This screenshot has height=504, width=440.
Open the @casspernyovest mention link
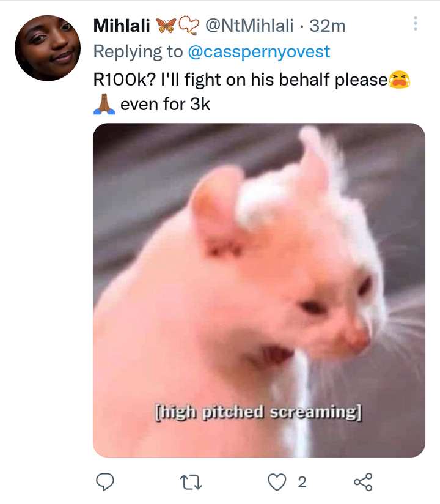click(259, 52)
